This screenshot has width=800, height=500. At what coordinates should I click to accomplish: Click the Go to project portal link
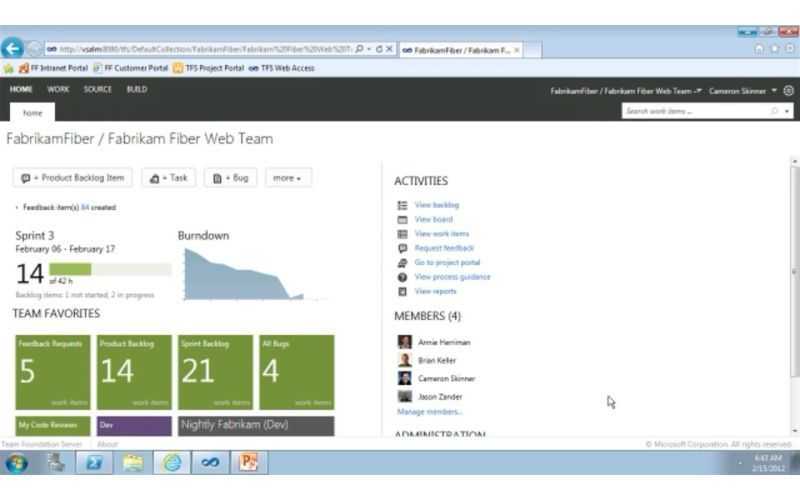coord(447,262)
